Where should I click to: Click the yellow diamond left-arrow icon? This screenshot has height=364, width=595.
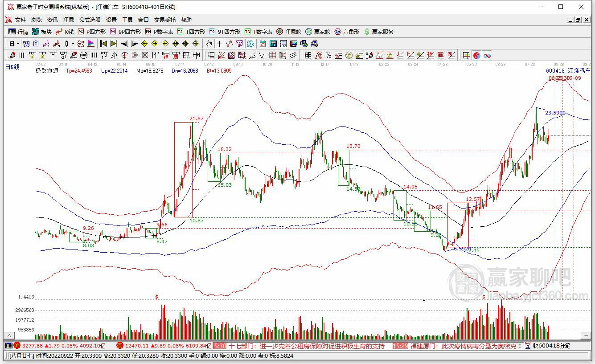coord(144,44)
